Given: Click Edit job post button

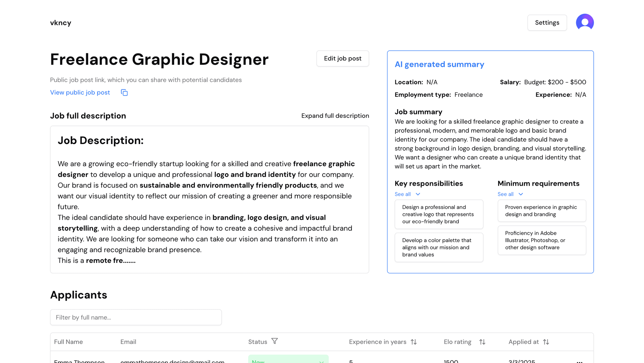Looking at the screenshot, I should 342,58.
